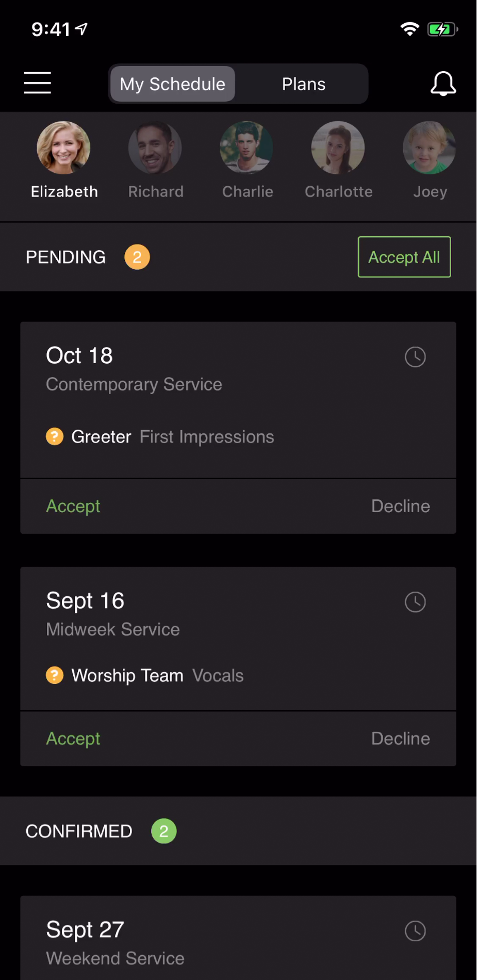Tap the green confirmed count badge

pyautogui.click(x=163, y=831)
